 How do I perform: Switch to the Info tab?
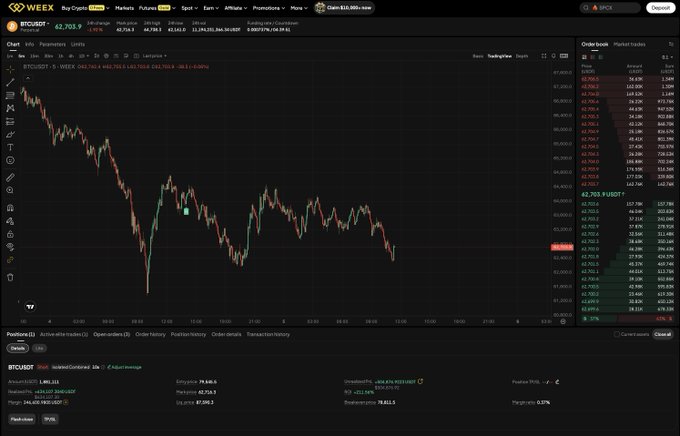click(29, 44)
